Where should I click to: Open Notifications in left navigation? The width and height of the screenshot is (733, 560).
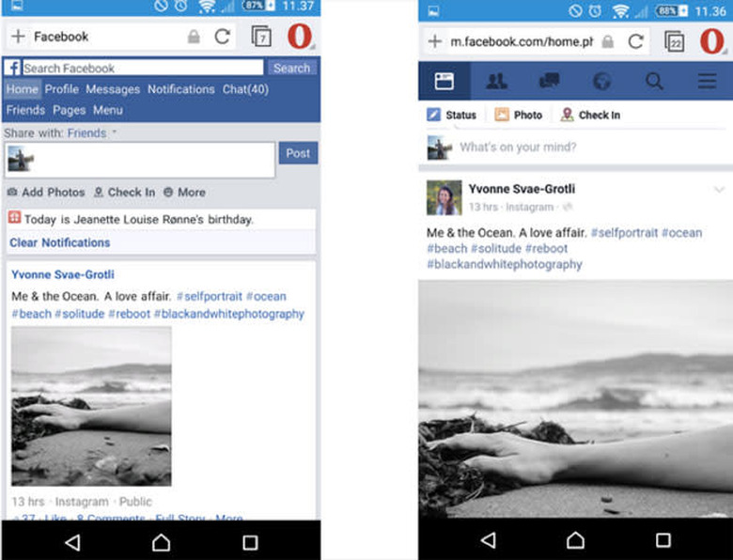tap(181, 89)
